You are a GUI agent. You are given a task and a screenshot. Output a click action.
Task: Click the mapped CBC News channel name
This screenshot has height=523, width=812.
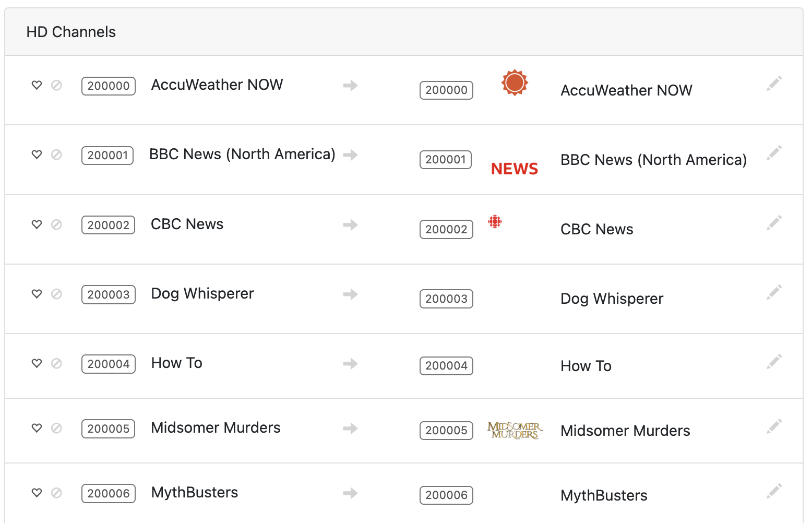tap(596, 229)
